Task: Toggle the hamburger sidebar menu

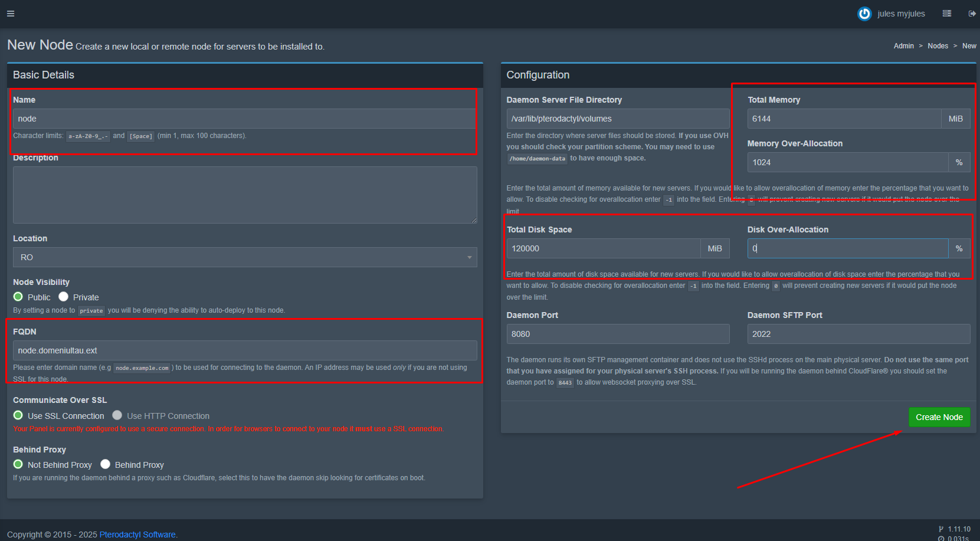Action: click(11, 14)
